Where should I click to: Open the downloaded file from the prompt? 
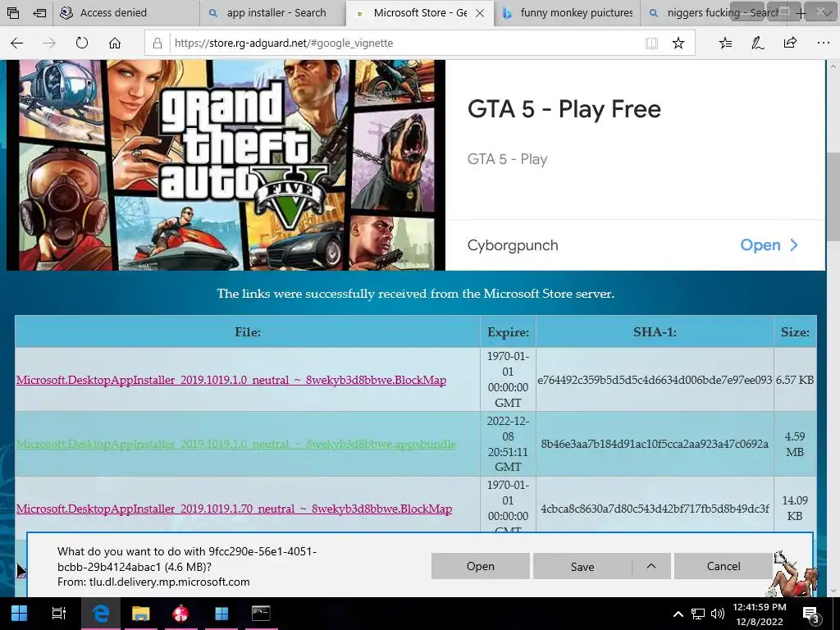481,566
